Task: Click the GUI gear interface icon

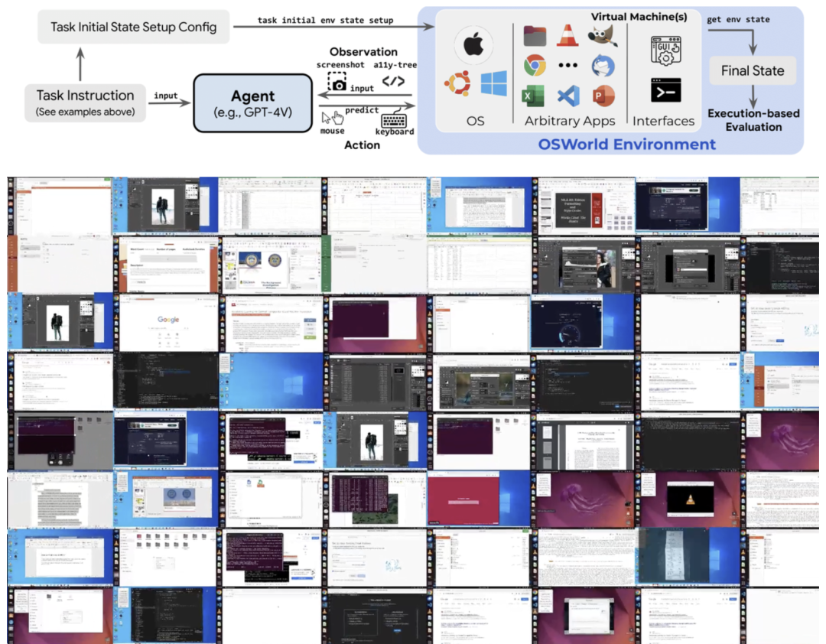Action: click(665, 50)
